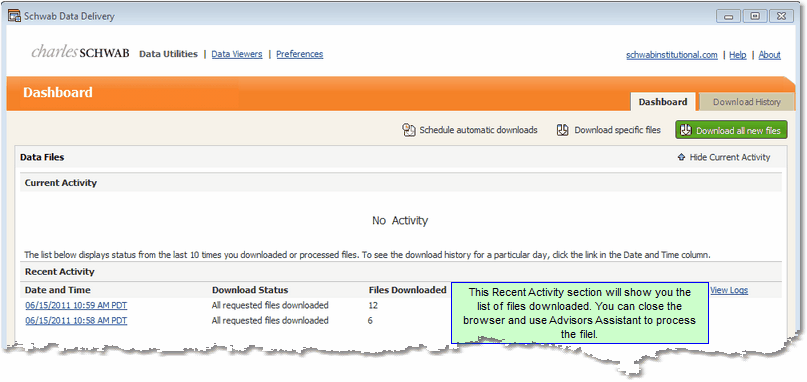Select the Dashboard tab
Screen dimensions: 807x382
(663, 102)
